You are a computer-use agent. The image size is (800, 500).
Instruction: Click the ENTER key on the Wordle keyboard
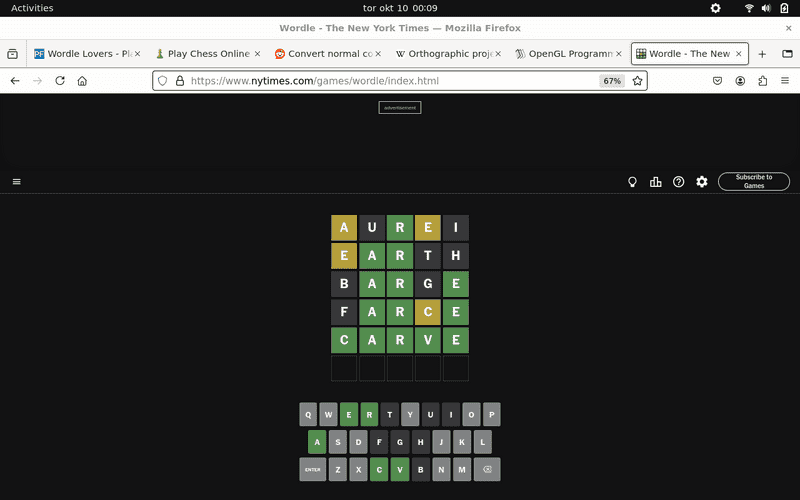pos(312,469)
